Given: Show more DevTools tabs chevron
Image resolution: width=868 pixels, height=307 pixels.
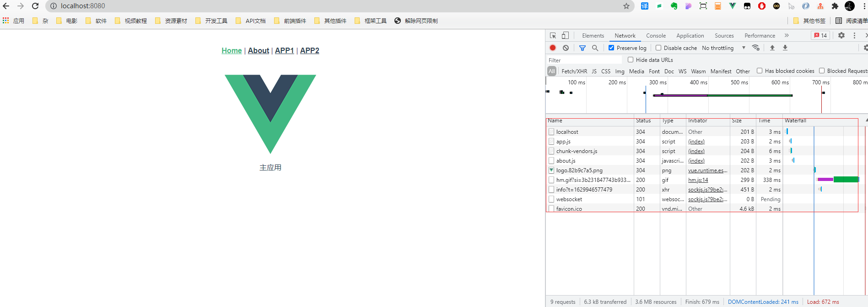Looking at the screenshot, I should click(x=787, y=35).
